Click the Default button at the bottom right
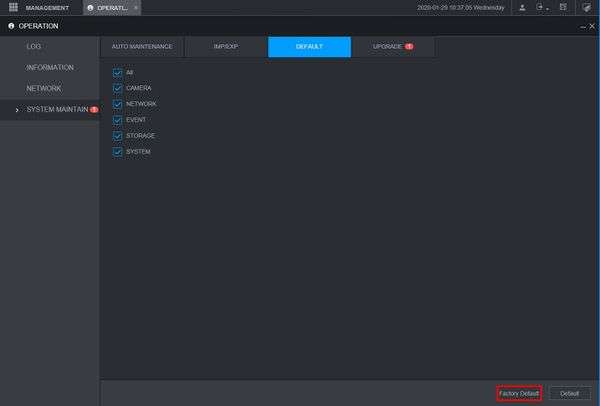This screenshot has height=406, width=600. click(569, 393)
